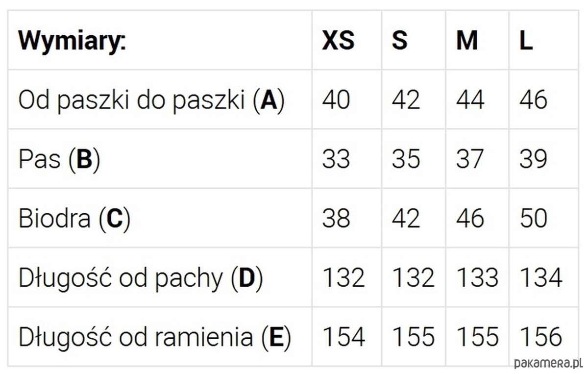Click the value 44 in the M column
Image resolution: width=588 pixels, height=374 pixels.
(470, 100)
